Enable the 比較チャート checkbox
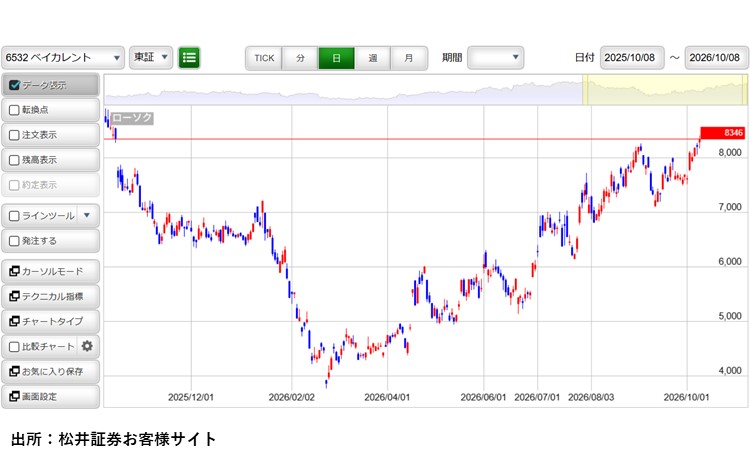The width and height of the screenshot is (750, 454). coord(14,346)
